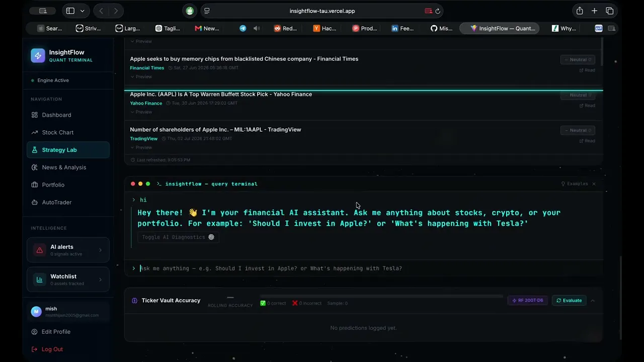Expand Preview for the Yahoo Finance article
Screen dimensions: 644x362
click(x=141, y=112)
